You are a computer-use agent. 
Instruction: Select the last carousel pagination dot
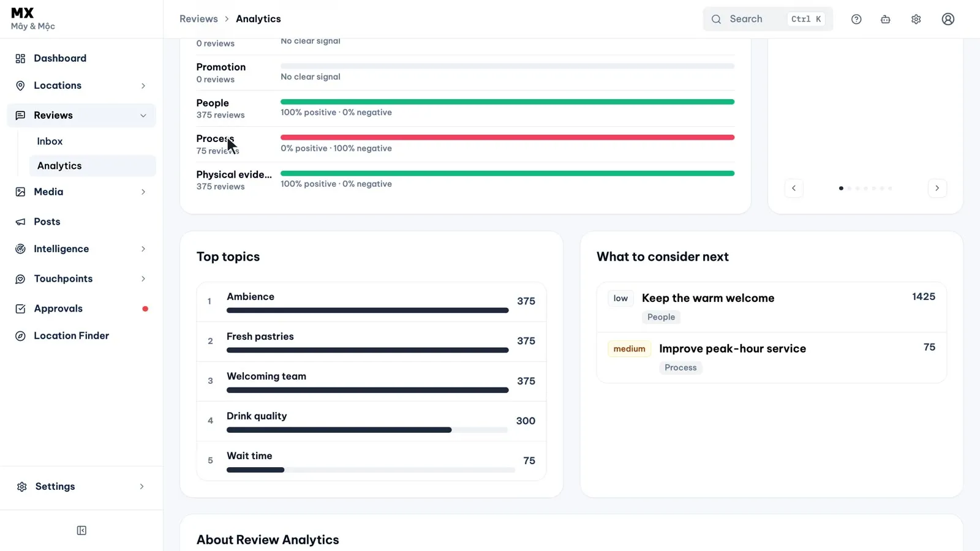[890, 188]
